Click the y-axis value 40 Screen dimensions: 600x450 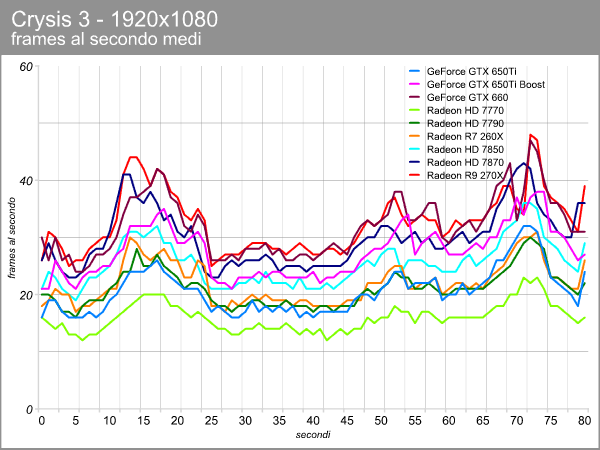click(x=26, y=181)
